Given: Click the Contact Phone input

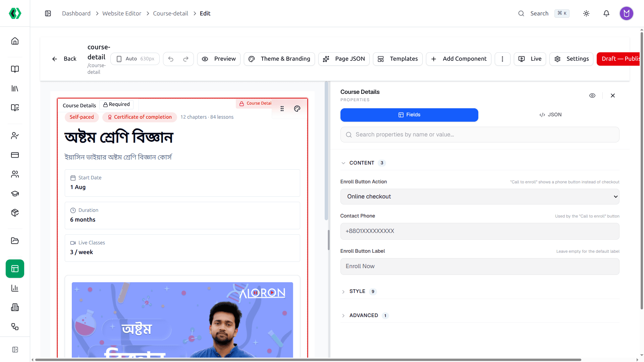Looking at the screenshot, I should (x=480, y=231).
